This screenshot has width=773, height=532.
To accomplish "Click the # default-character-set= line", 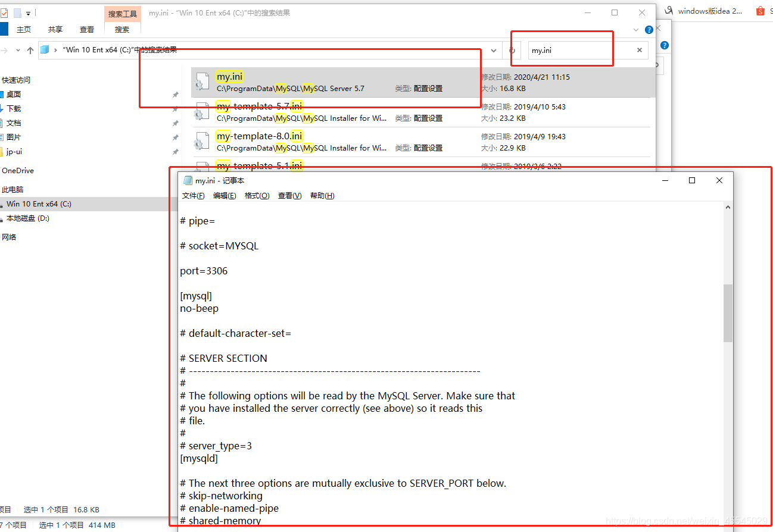I will coord(236,333).
